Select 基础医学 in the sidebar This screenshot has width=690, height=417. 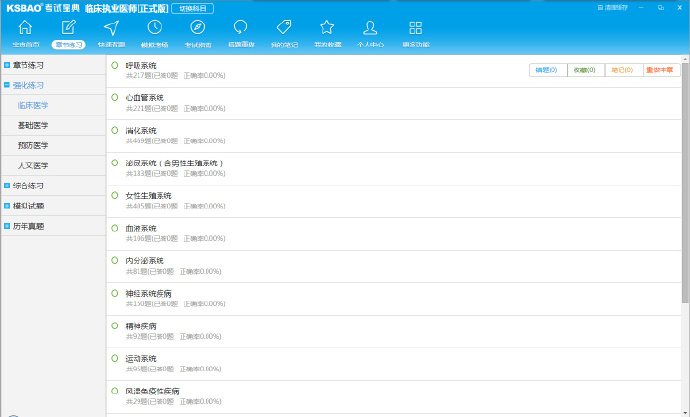tap(33, 125)
